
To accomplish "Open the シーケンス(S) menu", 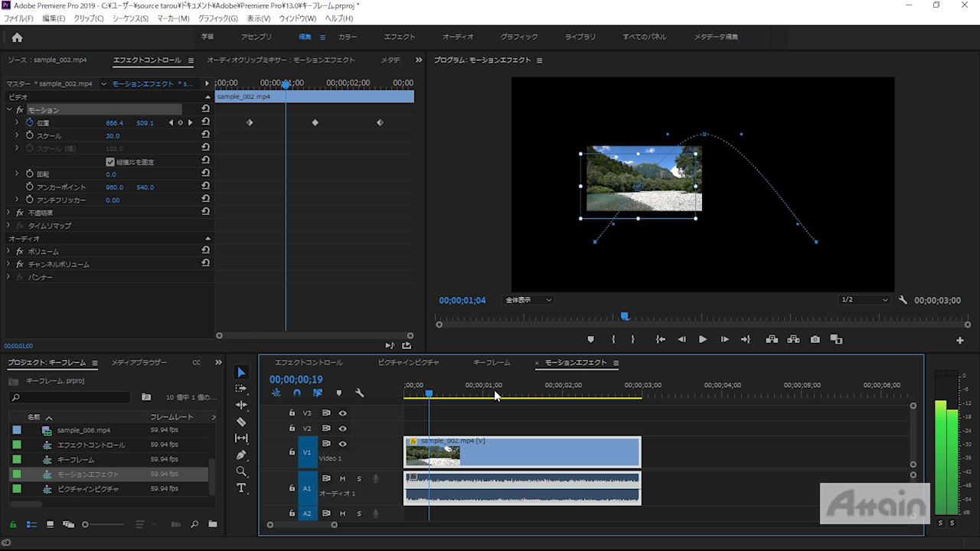I will click(130, 18).
